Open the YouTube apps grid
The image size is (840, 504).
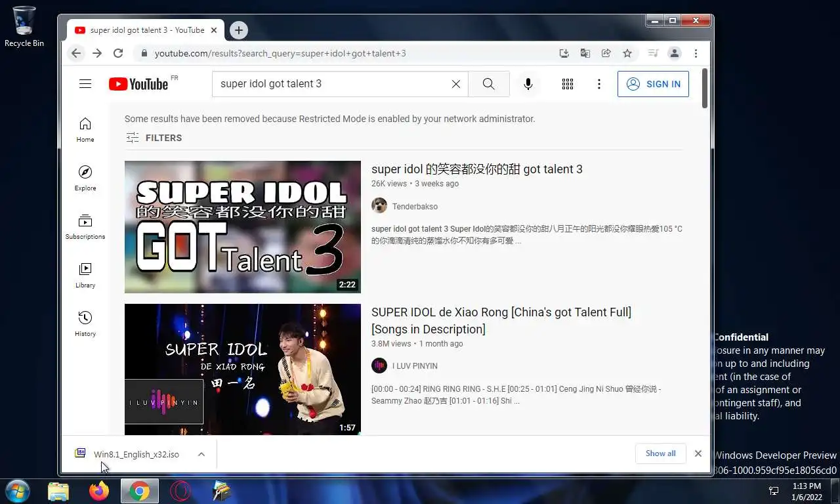[568, 84]
